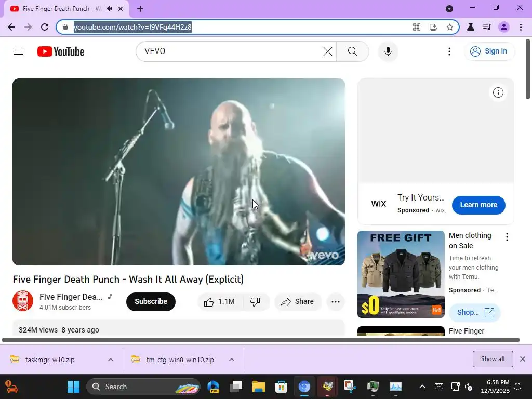Screen dimensions: 532x399
Task: Click the search magnifier button
Action: coord(353,51)
